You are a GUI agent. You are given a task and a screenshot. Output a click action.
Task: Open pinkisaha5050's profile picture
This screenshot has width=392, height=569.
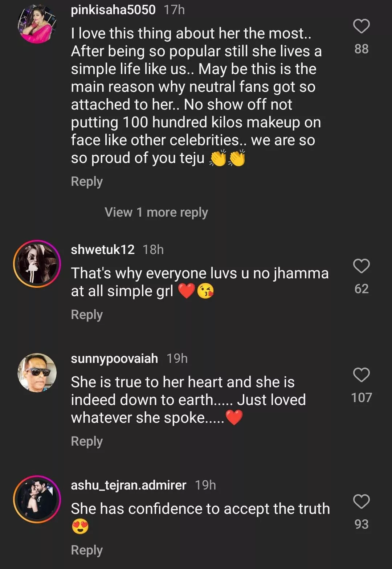coord(37,25)
